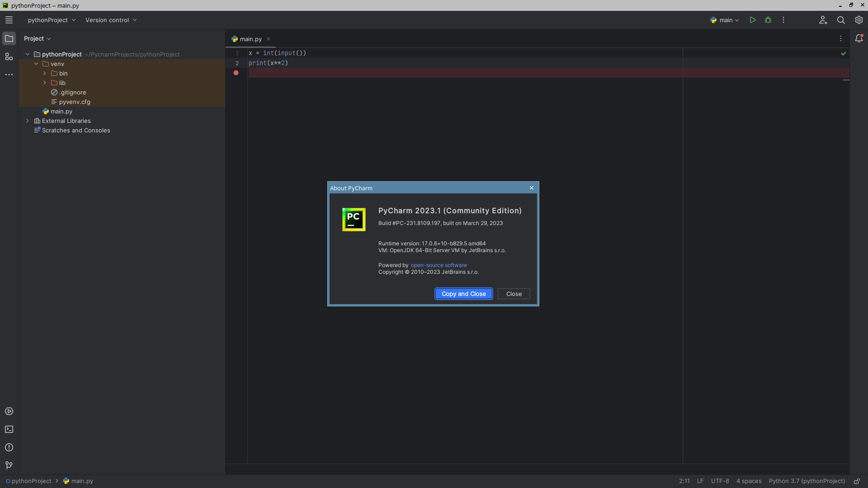Toggle read-only lock in status bar
Screen dimensions: 868x488
pos(857,481)
